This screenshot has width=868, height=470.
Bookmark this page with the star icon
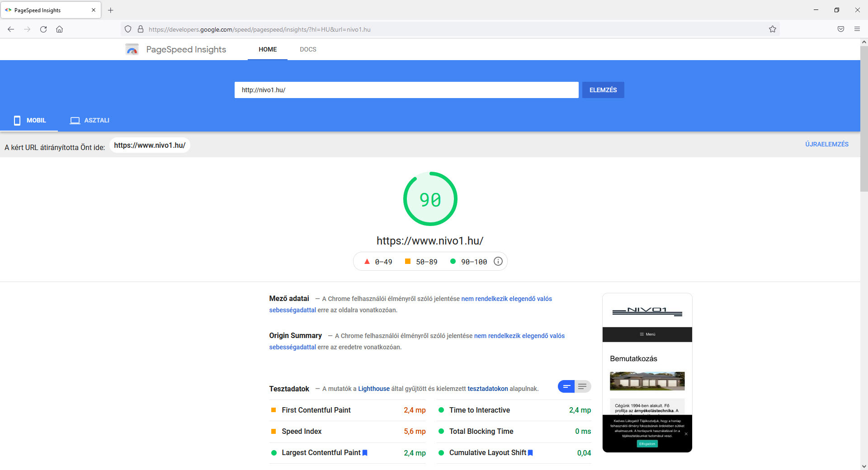772,29
